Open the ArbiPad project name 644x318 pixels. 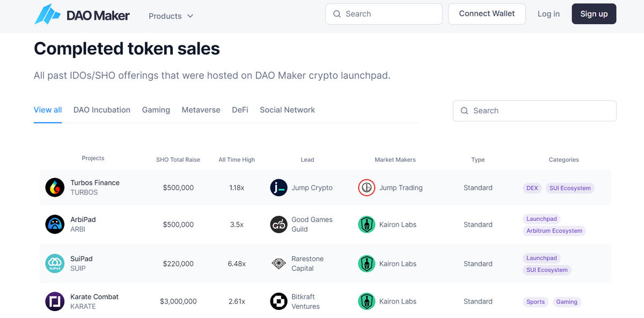coord(83,220)
